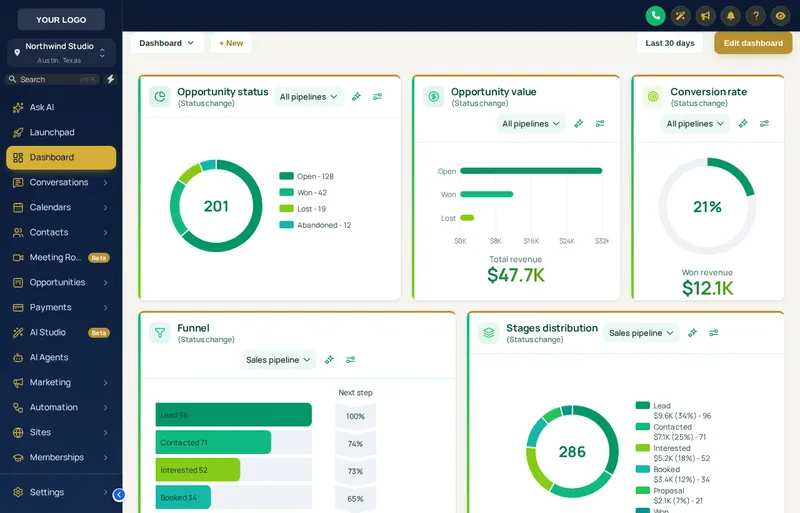
Task: Click the green phone dialer icon
Action: tap(655, 16)
